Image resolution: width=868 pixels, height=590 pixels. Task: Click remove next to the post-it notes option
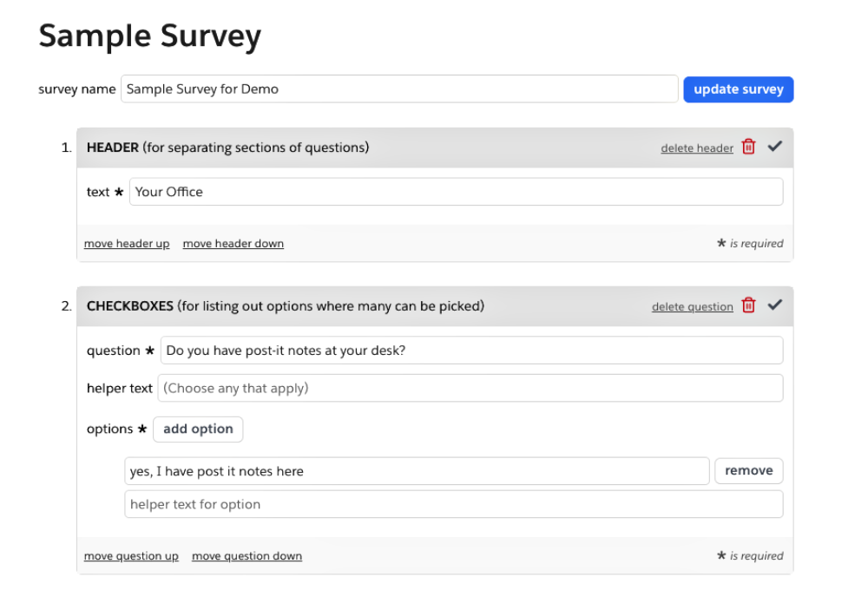pyautogui.click(x=748, y=470)
